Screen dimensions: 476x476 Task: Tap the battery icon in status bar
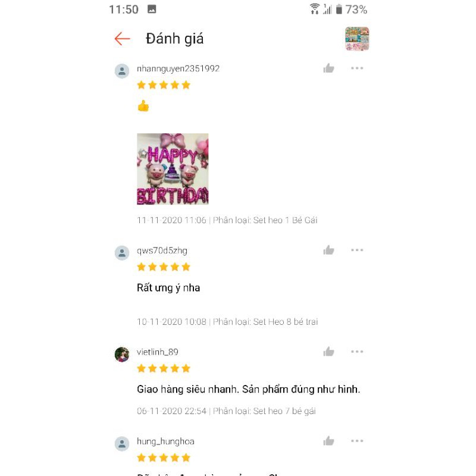point(339,9)
